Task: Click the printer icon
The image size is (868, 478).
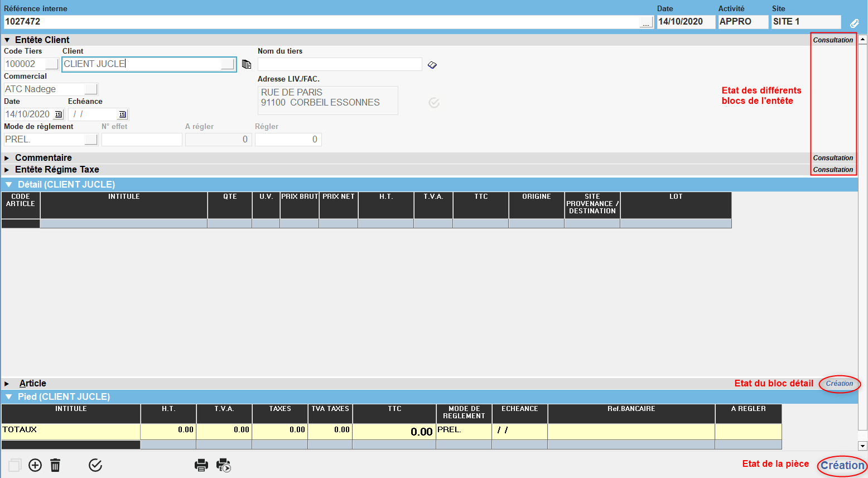Action: coord(201,465)
